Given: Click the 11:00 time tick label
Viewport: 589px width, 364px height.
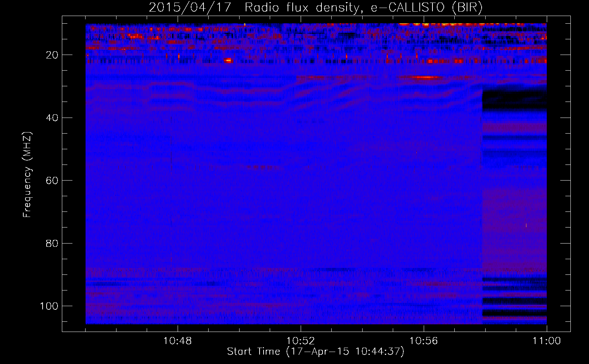Looking at the screenshot, I should (x=547, y=341).
